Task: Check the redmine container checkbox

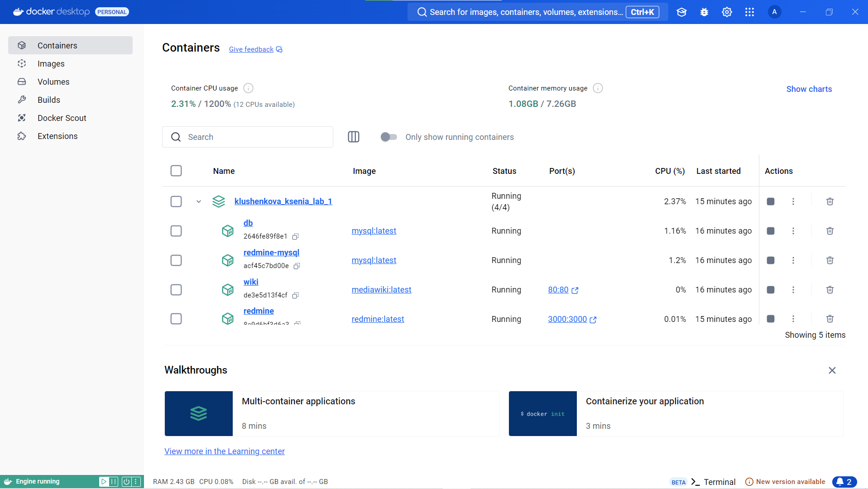Action: [176, 319]
